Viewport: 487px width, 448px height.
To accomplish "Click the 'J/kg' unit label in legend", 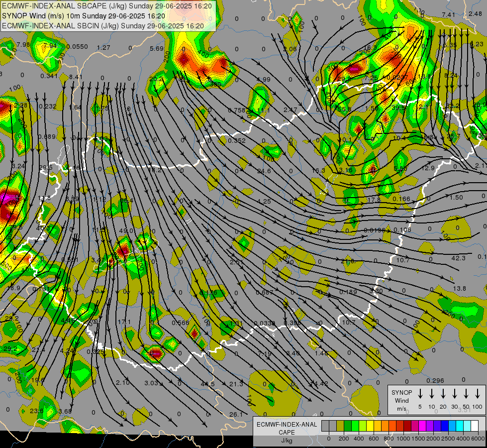I will [x=287, y=441].
